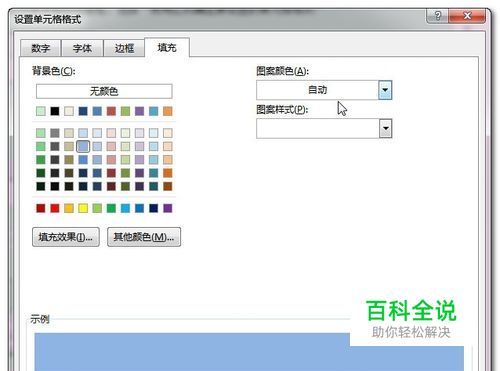Pick the darkest brown-orange shade swatch

coord(168,186)
